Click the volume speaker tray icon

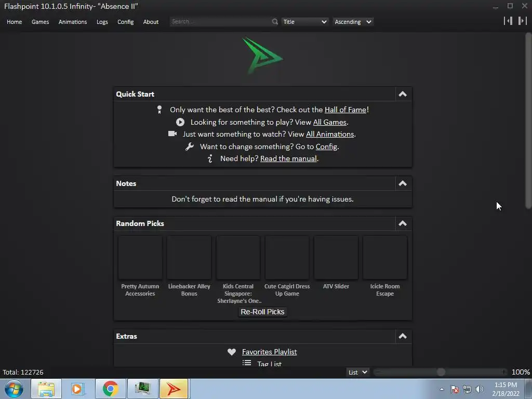(x=480, y=389)
